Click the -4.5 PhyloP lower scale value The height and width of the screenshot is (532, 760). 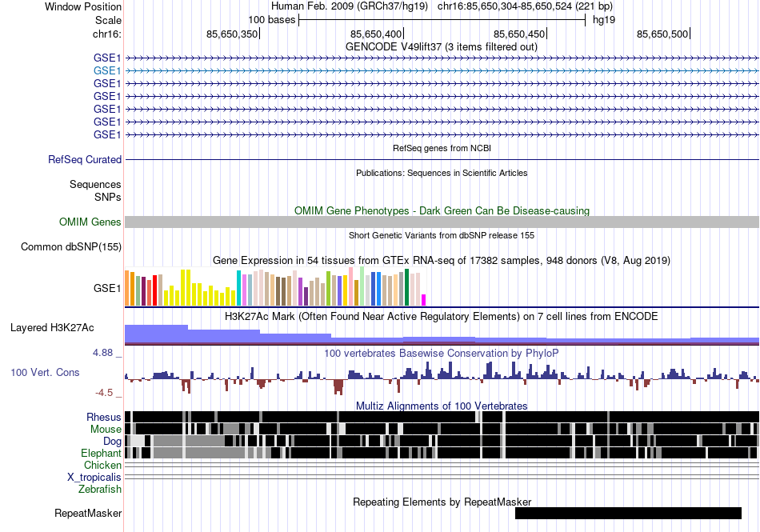click(104, 393)
